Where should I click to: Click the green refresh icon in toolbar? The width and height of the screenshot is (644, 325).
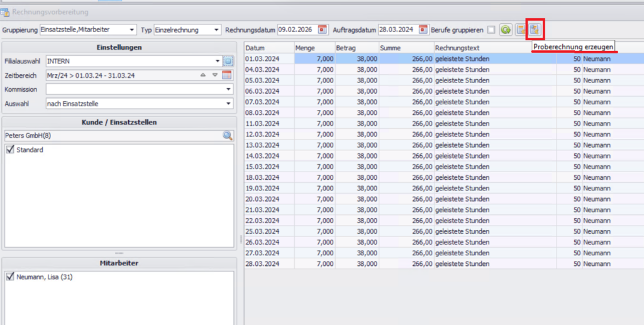pyautogui.click(x=506, y=30)
